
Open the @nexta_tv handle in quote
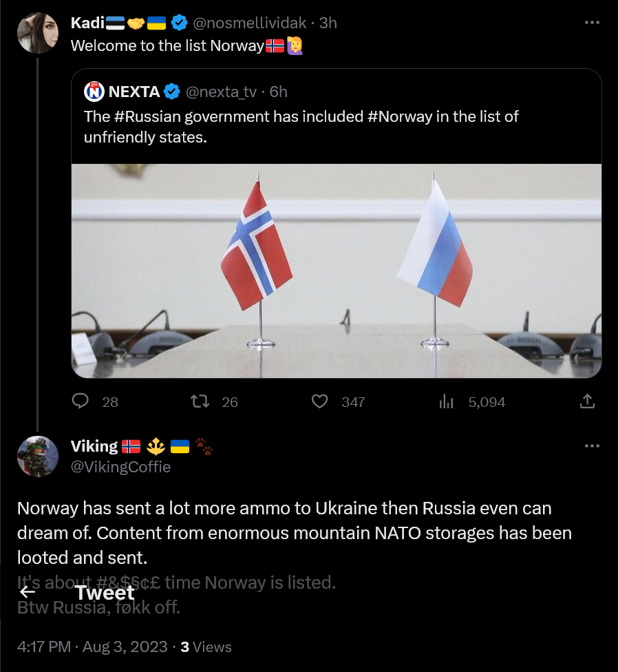click(x=222, y=91)
